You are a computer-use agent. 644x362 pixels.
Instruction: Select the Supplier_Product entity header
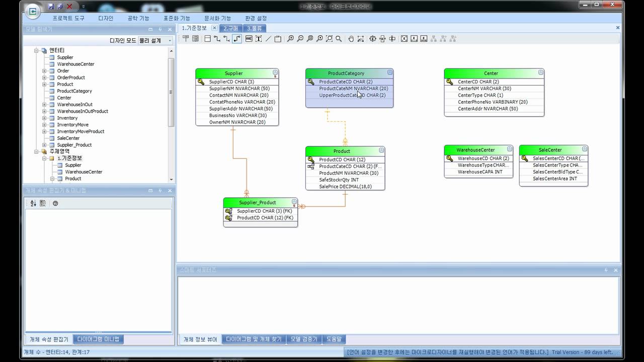click(x=260, y=203)
